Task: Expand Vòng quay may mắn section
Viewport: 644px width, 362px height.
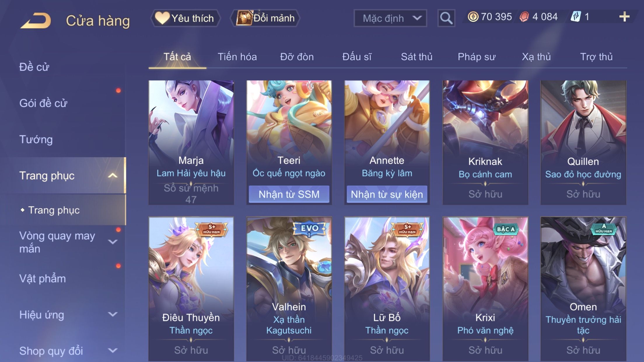Action: (x=113, y=242)
